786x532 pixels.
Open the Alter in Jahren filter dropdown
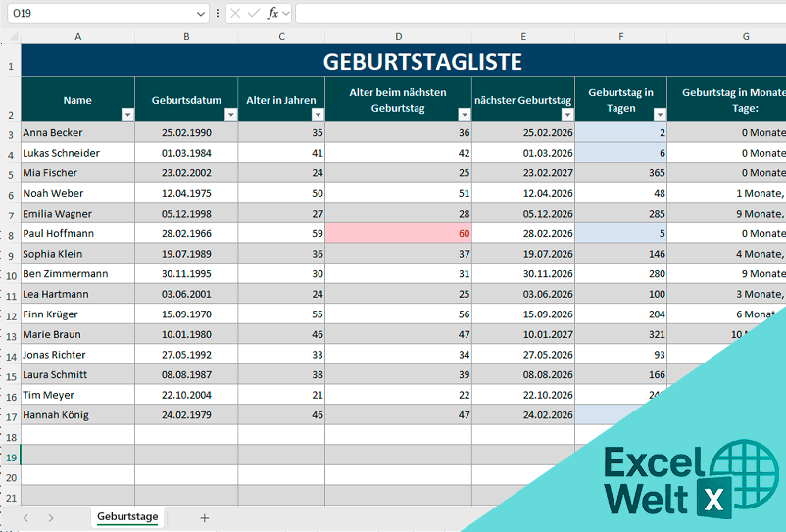click(x=318, y=115)
